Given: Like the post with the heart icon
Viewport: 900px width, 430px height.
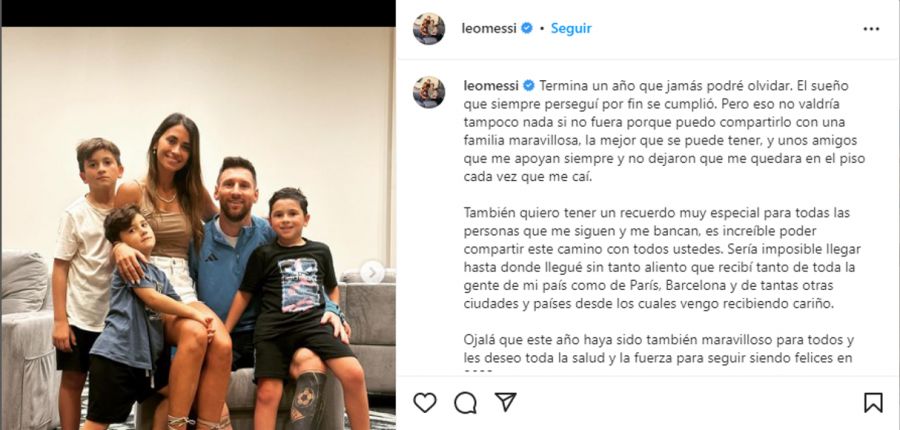Looking at the screenshot, I should coord(425,402).
